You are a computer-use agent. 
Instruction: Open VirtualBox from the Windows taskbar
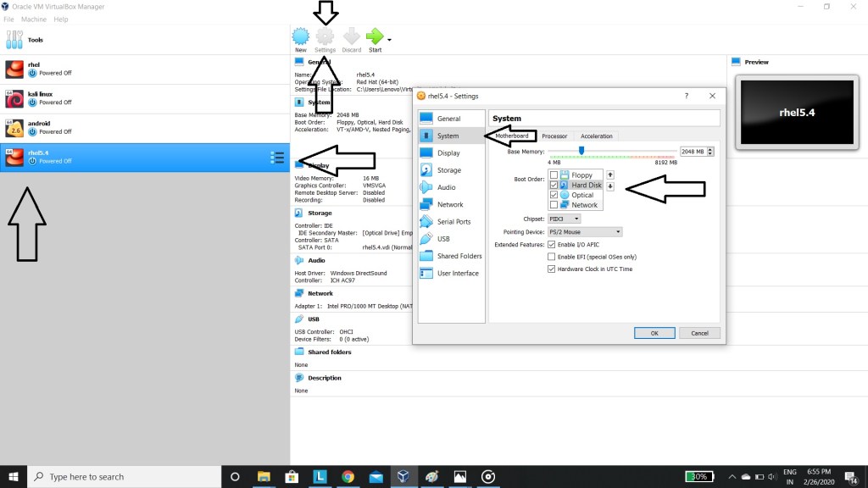point(403,476)
